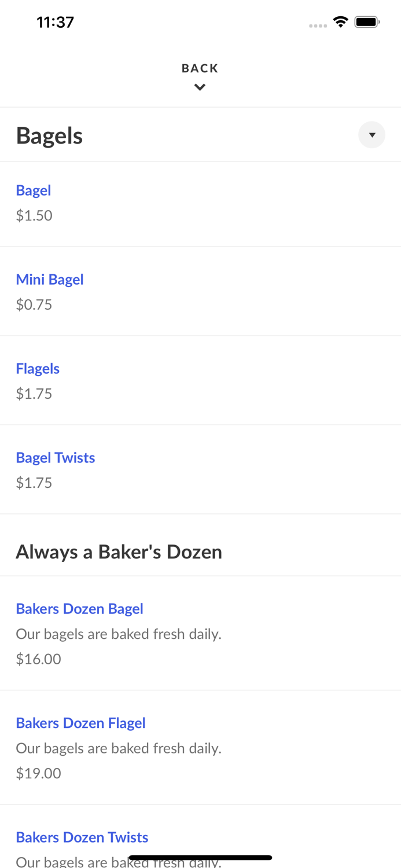The height and width of the screenshot is (868, 401).
Task: Open the Bakers Dozen Bagel item
Action: [79, 608]
